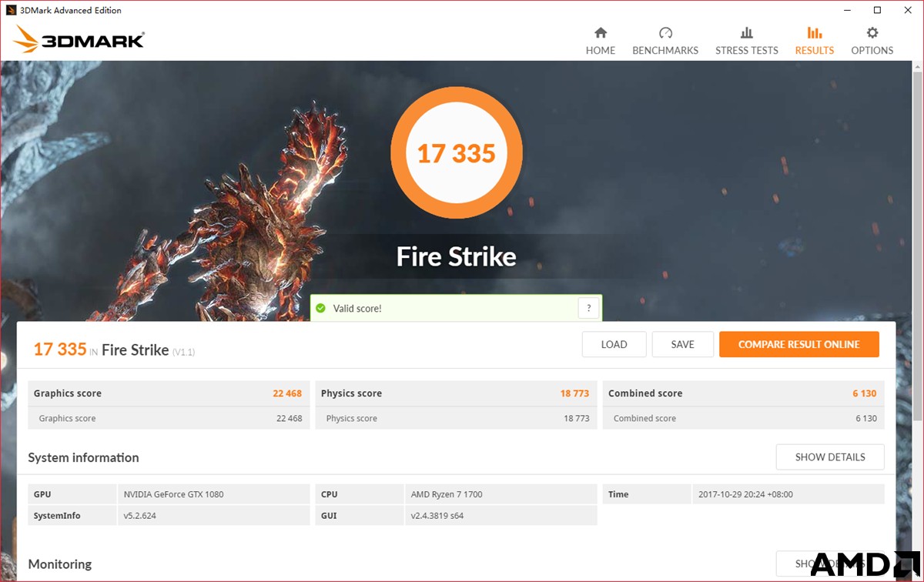Screen dimensions: 924x582
Task: Click the 3DMark title bar app icon
Action: [11, 10]
